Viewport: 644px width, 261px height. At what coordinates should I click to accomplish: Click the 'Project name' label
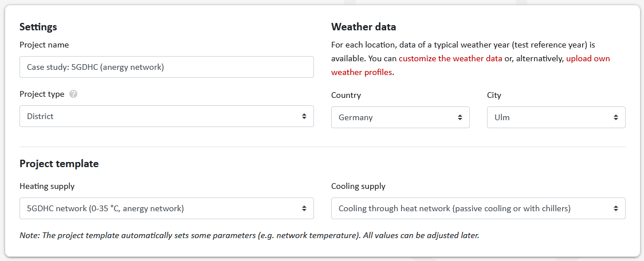coord(44,45)
